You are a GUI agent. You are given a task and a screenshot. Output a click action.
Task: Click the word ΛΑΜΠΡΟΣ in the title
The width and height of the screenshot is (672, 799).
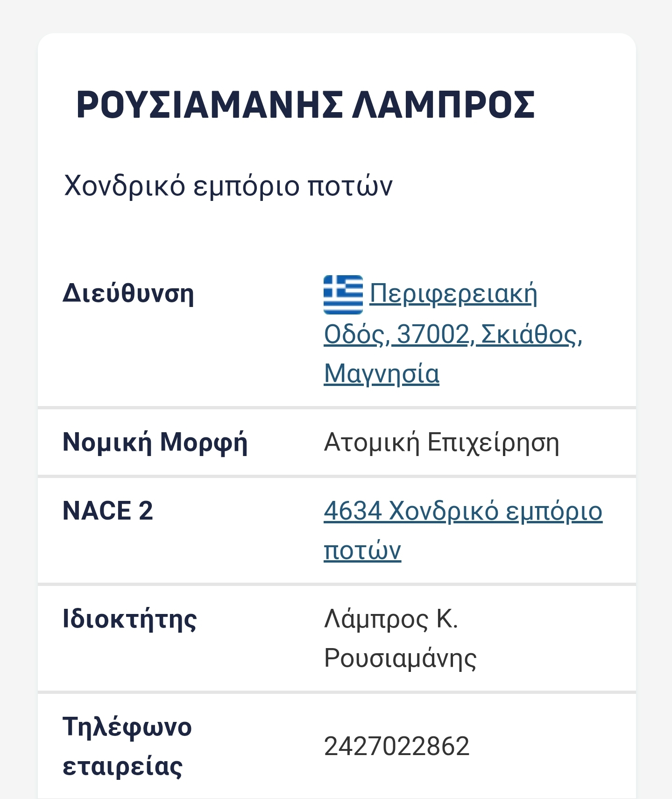coord(443,105)
